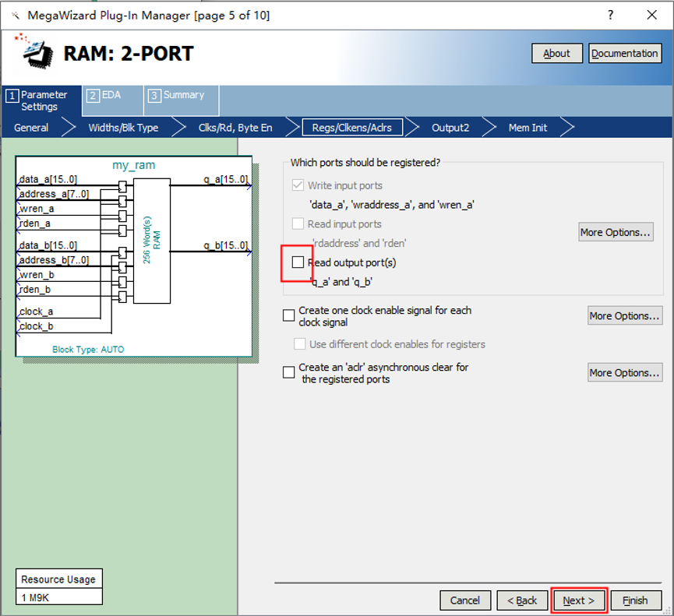Viewport: 674px width, 616px height.
Task: Click the MegaWizard title bar icon
Action: click(15, 16)
